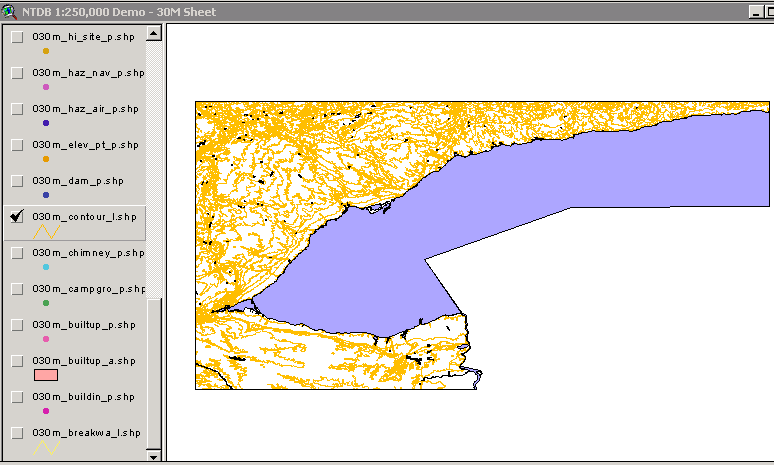Click the orange point symbol under 030m_elev_pt_p.shp
The width and height of the screenshot is (774, 465).
(46, 159)
